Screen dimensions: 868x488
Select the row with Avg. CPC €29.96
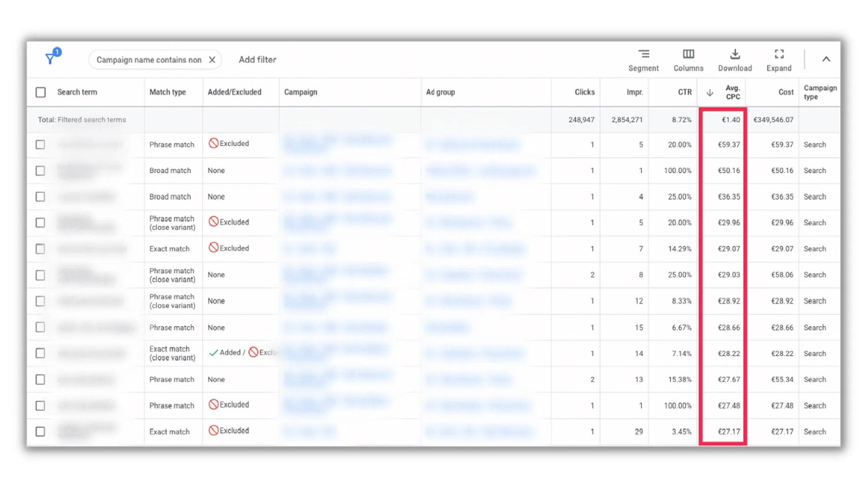[40, 223]
